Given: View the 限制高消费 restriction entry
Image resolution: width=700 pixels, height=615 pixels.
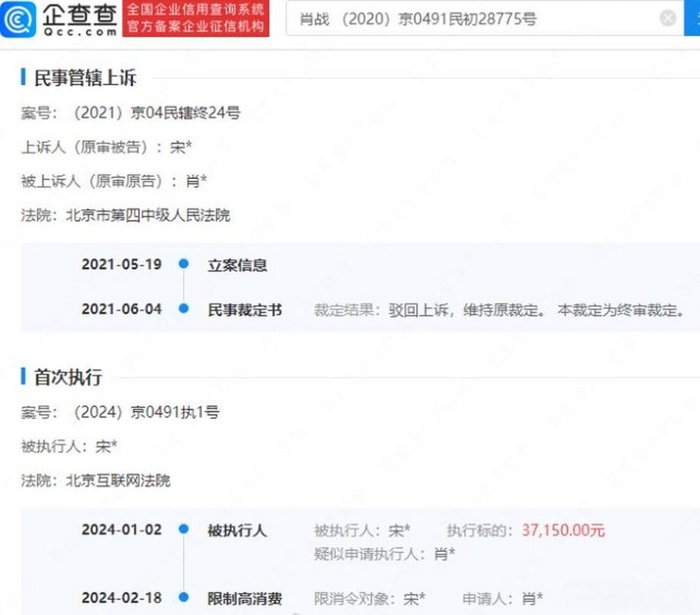Looking at the screenshot, I should click(245, 597).
